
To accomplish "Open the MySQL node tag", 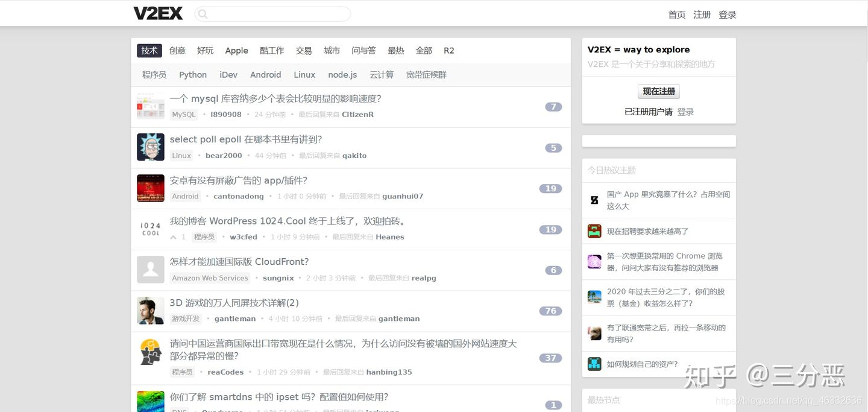I will [184, 115].
